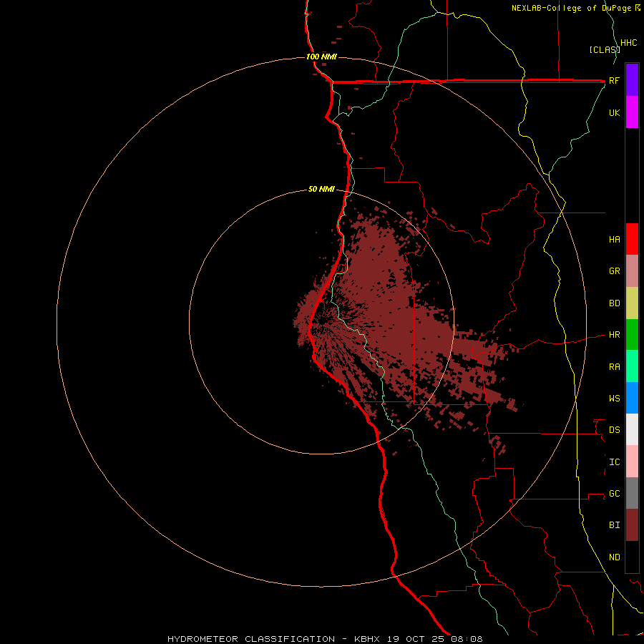Click the IC pink legend swatch
644x644 pixels.
pyautogui.click(x=632, y=462)
